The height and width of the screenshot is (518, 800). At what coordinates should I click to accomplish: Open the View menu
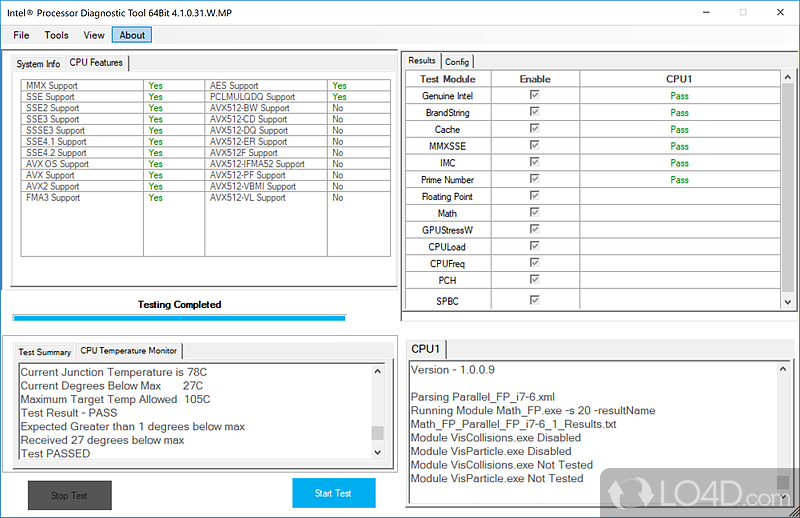click(94, 35)
